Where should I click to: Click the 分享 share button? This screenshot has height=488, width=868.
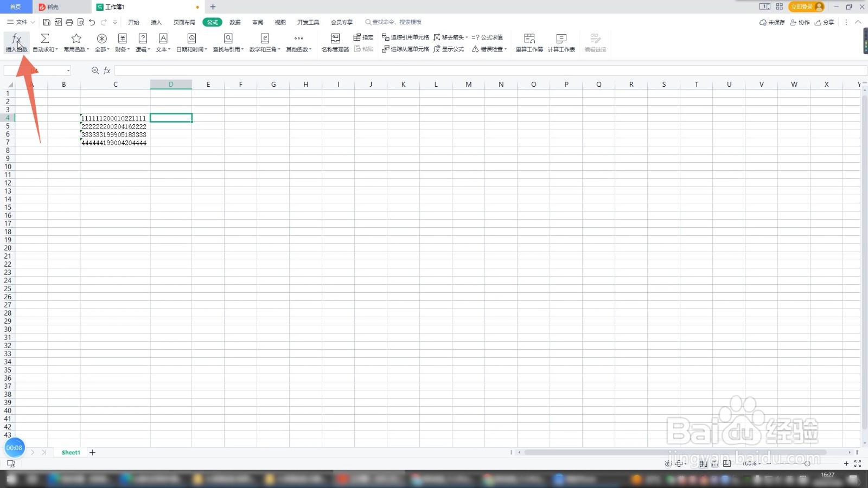(x=825, y=22)
